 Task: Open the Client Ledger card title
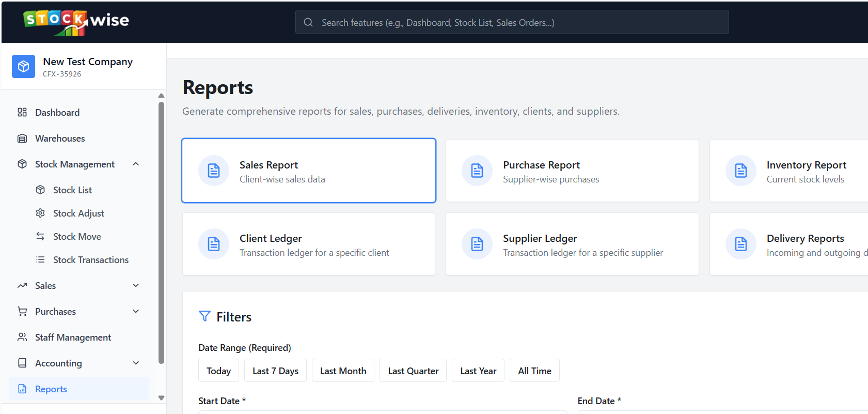click(x=271, y=238)
